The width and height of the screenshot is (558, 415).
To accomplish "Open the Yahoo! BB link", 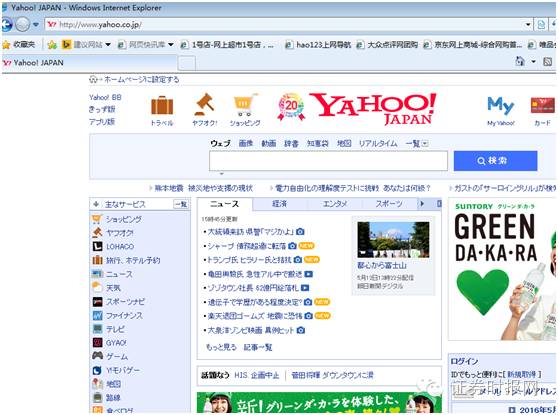I will tap(105, 97).
